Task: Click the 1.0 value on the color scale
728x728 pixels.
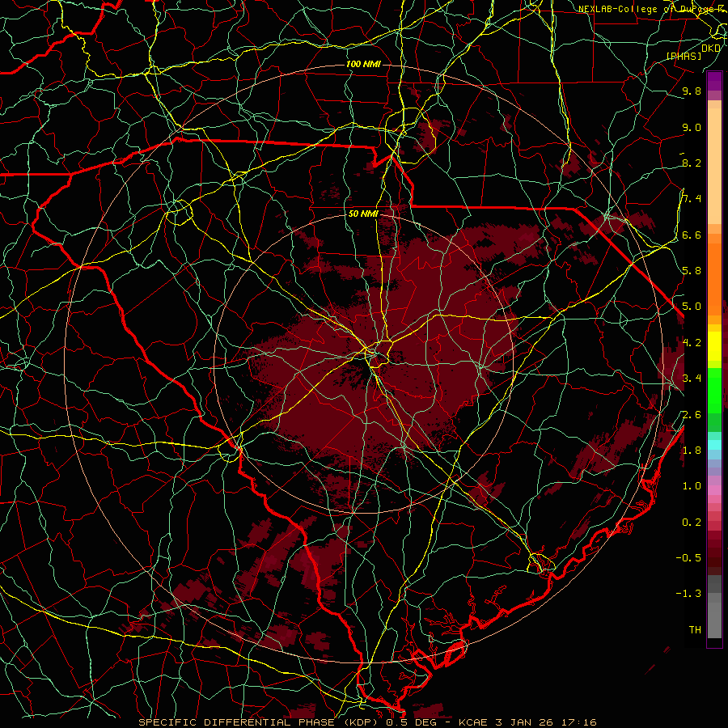Action: point(692,486)
